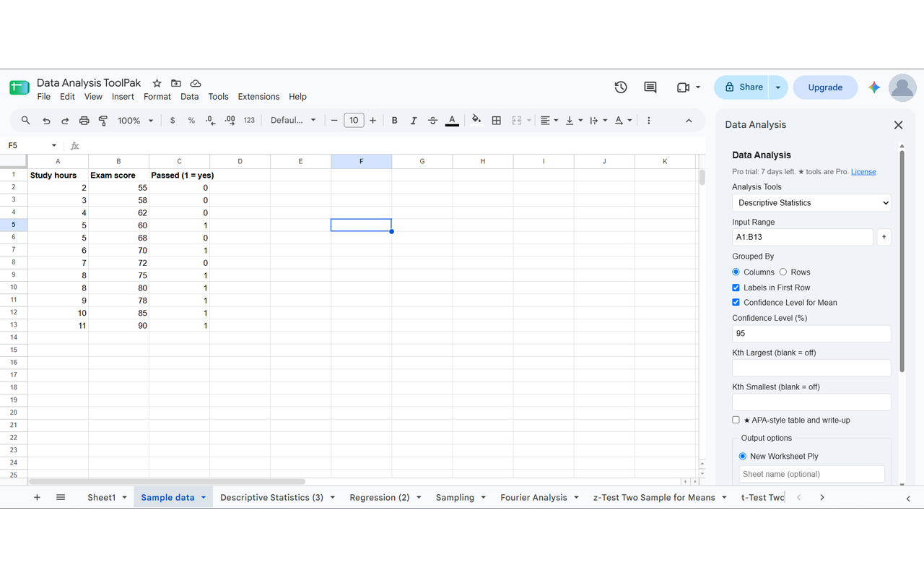Click the Confidence Level (%) field
This screenshot has height=578, width=924.
tap(811, 334)
